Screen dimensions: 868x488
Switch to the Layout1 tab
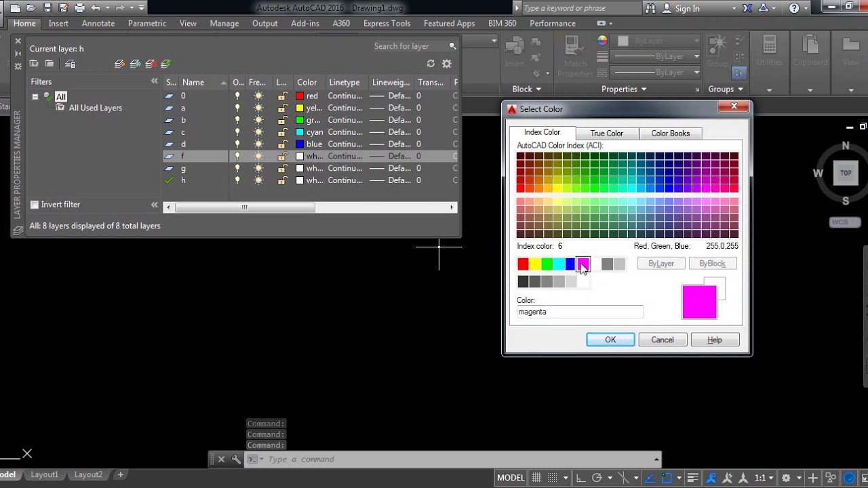pos(44,474)
